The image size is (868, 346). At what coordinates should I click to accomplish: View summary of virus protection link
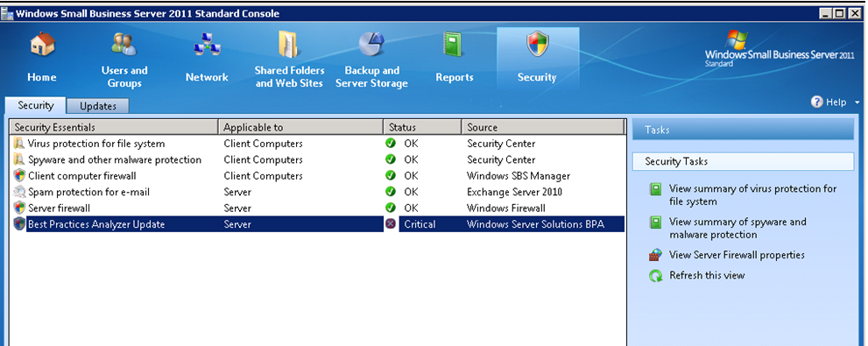click(753, 194)
